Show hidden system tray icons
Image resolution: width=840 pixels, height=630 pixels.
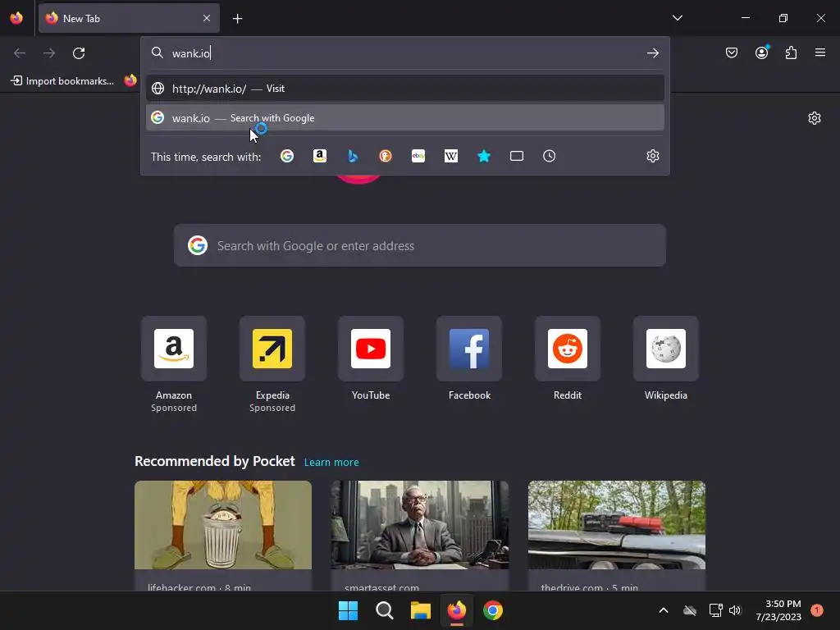[x=663, y=610]
